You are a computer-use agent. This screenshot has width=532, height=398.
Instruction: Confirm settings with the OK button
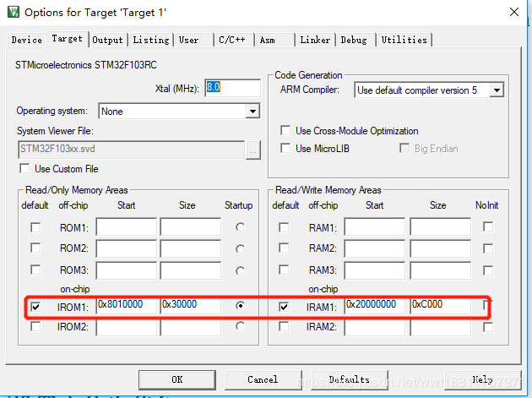pyautogui.click(x=177, y=379)
